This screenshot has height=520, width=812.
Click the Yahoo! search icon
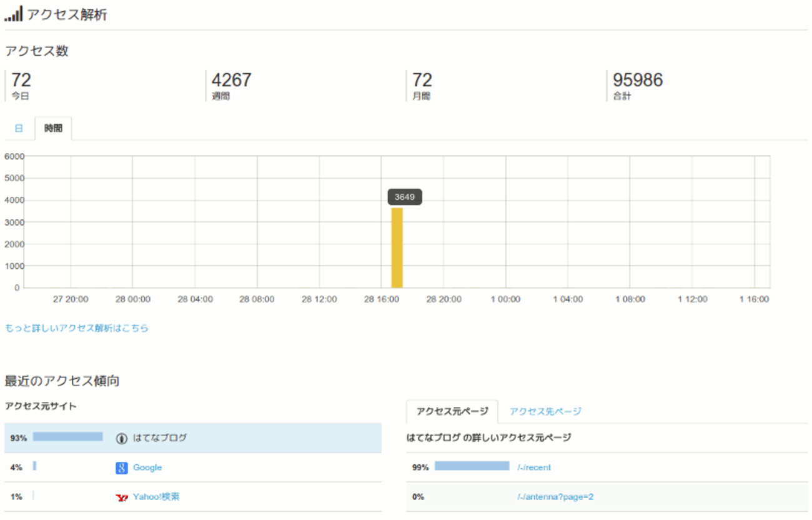pyautogui.click(x=121, y=497)
